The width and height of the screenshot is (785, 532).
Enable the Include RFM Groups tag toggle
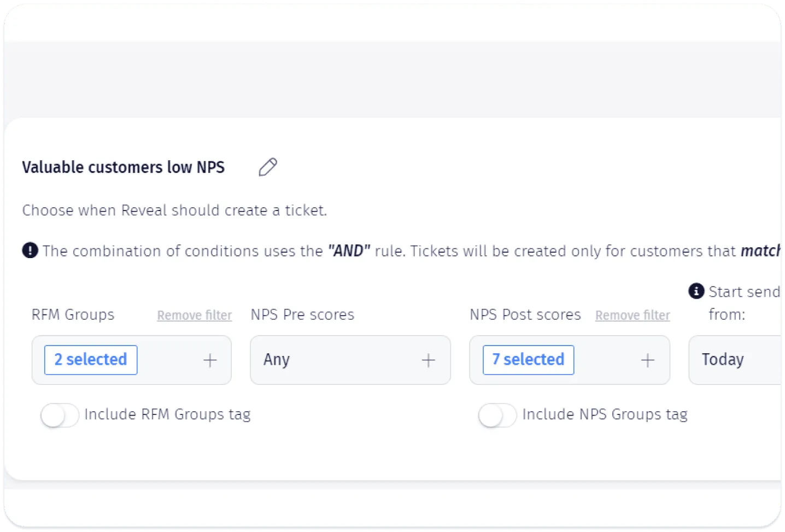click(x=60, y=416)
